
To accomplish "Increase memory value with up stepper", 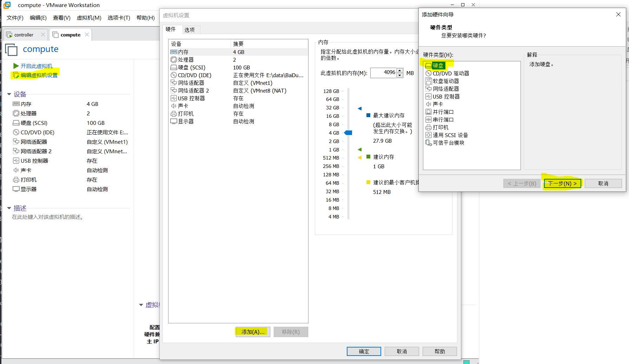I will [x=399, y=70].
